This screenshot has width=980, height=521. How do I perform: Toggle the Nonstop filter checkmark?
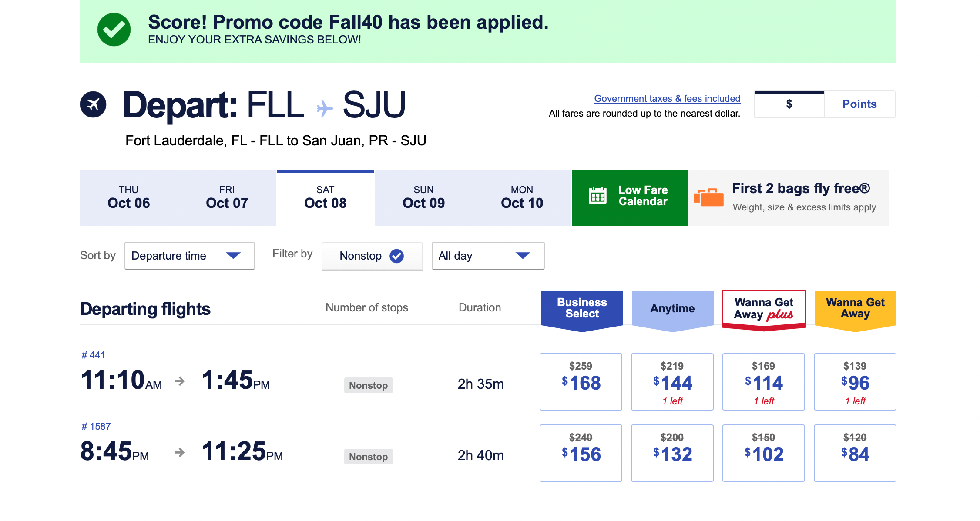(396, 256)
